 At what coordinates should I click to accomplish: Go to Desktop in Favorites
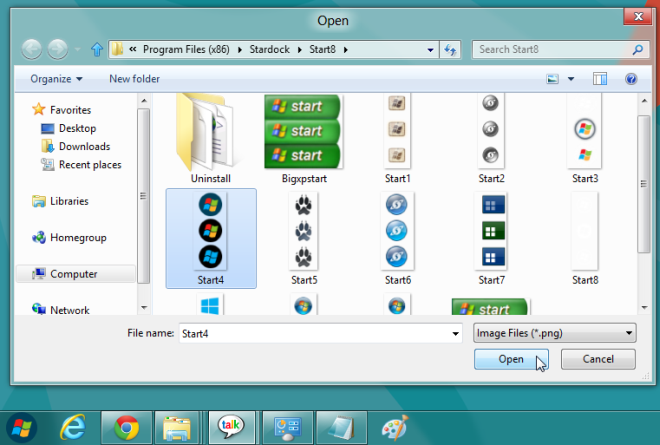tap(69, 128)
